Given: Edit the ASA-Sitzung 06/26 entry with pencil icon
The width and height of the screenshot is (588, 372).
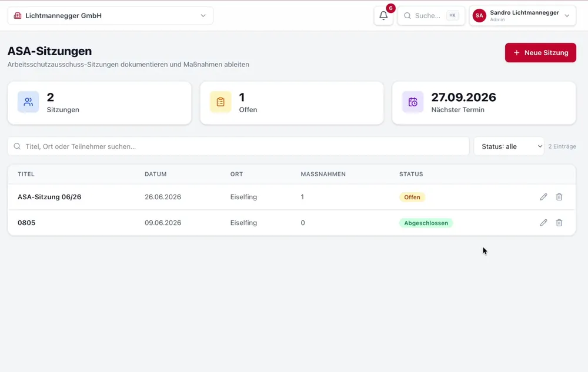Looking at the screenshot, I should point(543,197).
